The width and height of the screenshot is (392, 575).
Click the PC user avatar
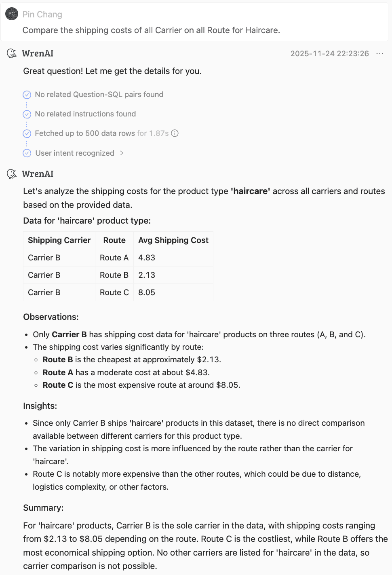point(12,14)
